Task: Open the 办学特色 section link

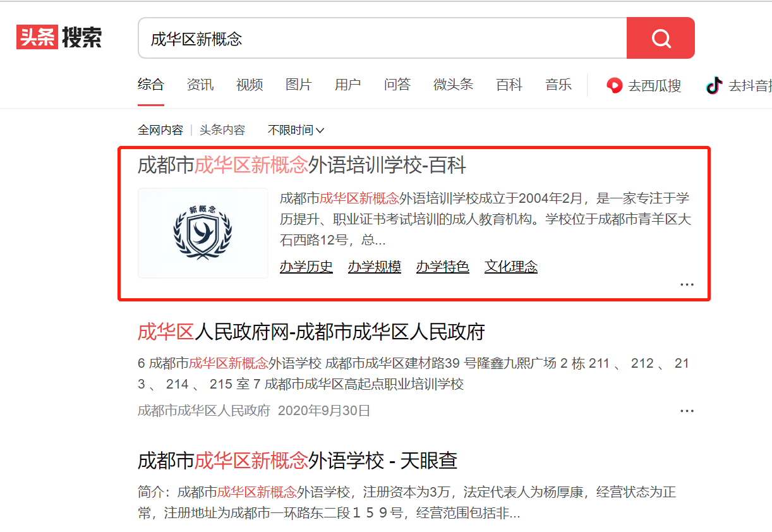Action: tap(443, 267)
